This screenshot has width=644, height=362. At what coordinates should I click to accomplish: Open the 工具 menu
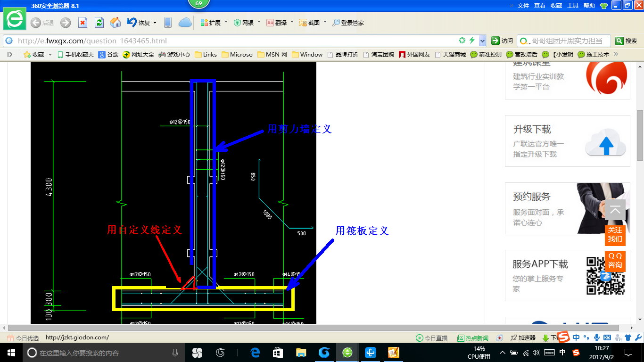(573, 5)
